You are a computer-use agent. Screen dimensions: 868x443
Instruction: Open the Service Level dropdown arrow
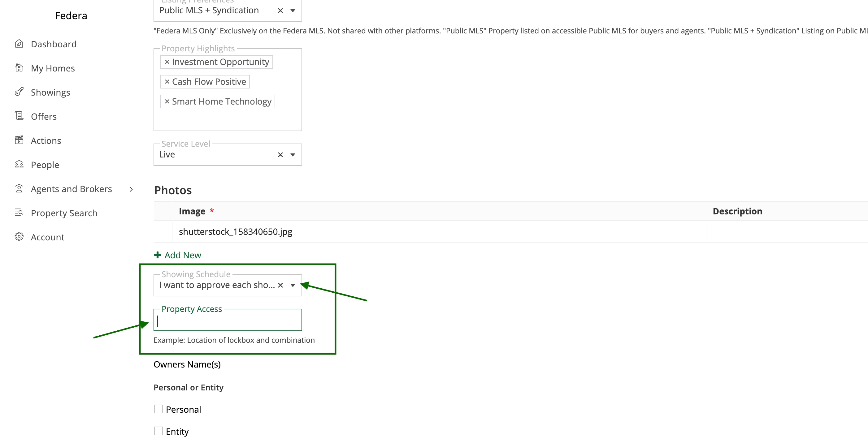(293, 155)
